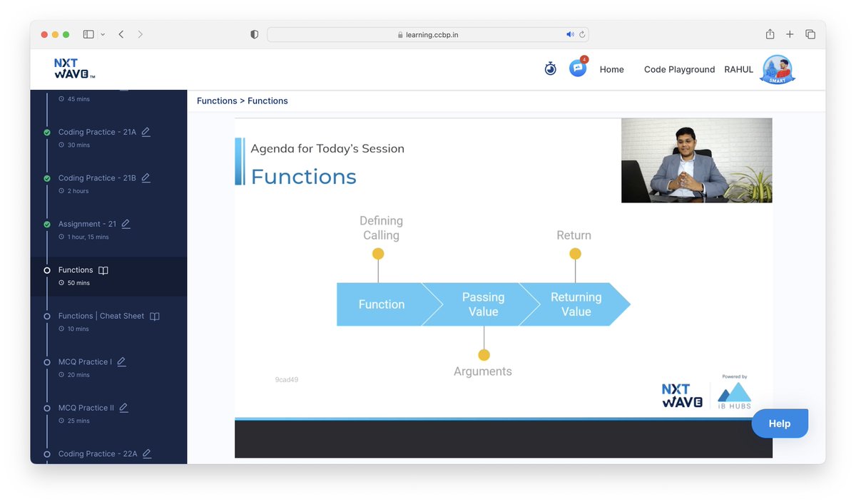Screen dimensions: 856x504
Task: Open MCQ Practice II in sidebar
Action: point(86,408)
